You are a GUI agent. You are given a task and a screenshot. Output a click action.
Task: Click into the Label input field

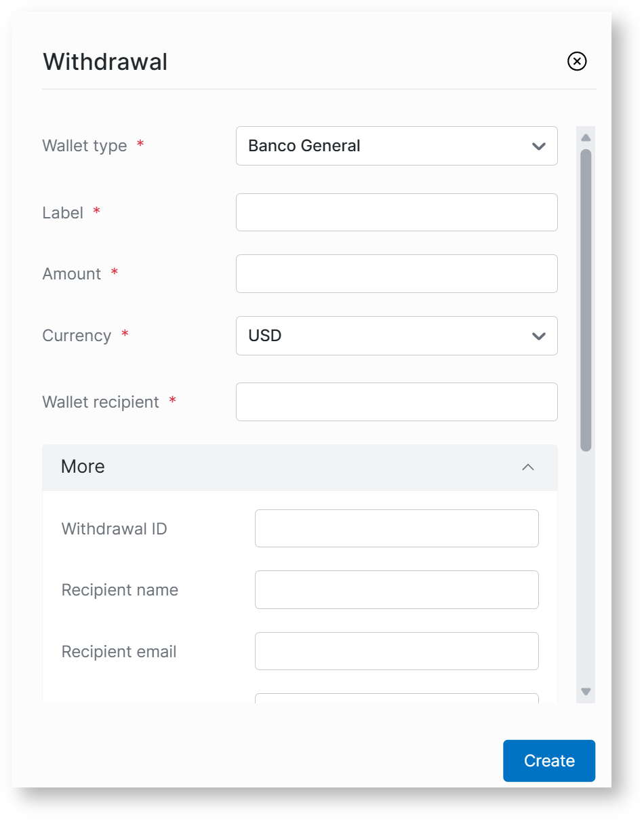pyautogui.click(x=396, y=212)
